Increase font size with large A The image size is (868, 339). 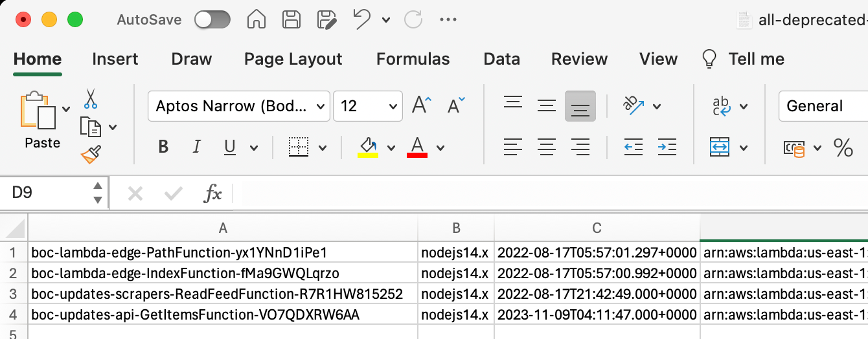422,105
